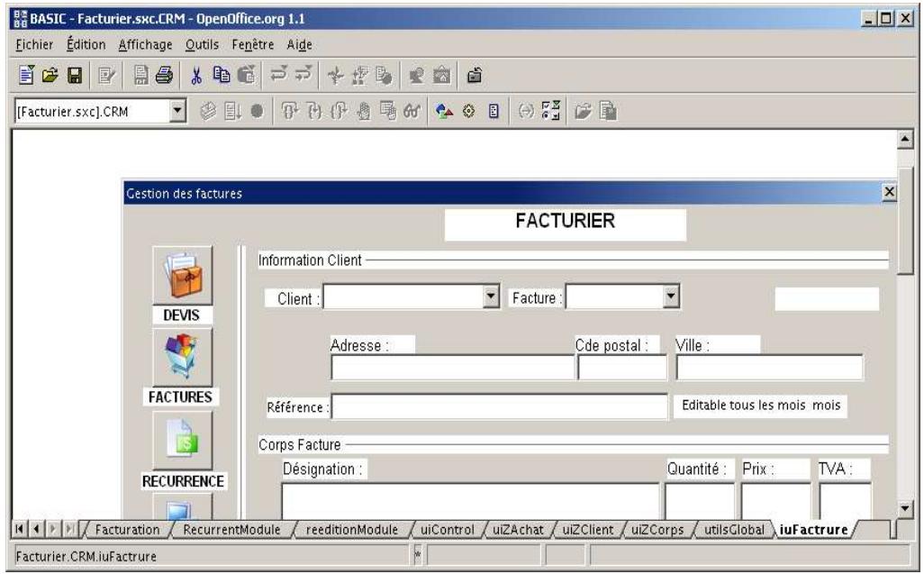The width and height of the screenshot is (924, 574).
Task: Run the BASIC macro icon
Action: click(x=232, y=111)
